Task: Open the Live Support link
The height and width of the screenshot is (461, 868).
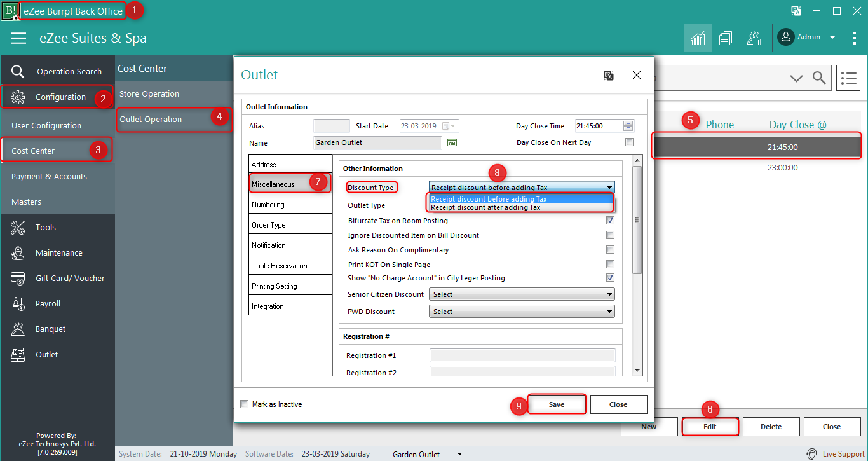Action: coord(843,454)
